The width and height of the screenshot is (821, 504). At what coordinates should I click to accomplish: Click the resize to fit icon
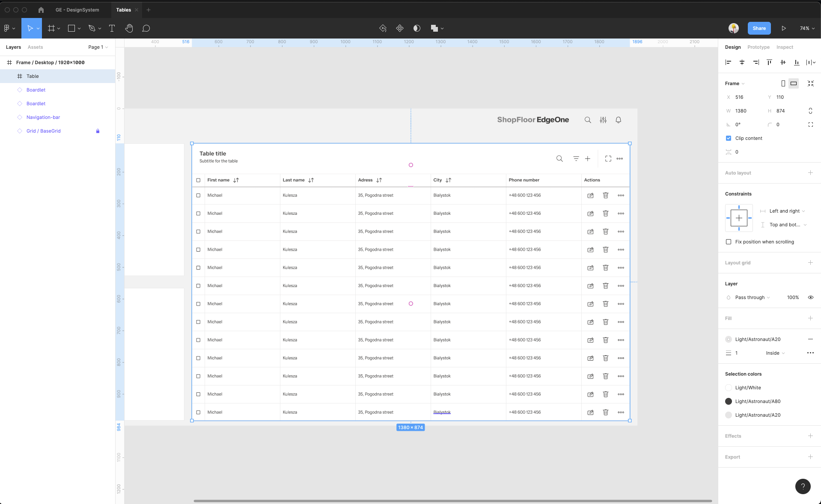click(x=810, y=83)
